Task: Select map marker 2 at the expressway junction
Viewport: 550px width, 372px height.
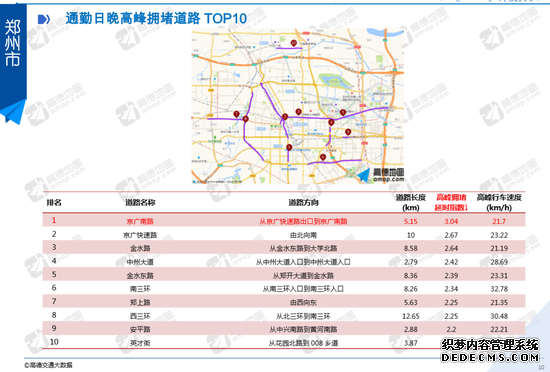Action: (285, 117)
